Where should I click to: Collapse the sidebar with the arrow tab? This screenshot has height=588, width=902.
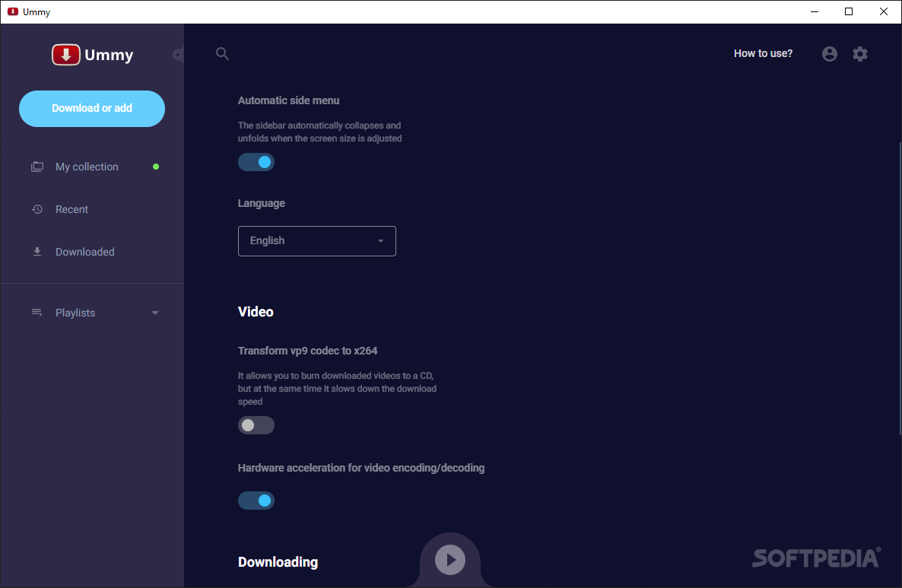tap(178, 55)
